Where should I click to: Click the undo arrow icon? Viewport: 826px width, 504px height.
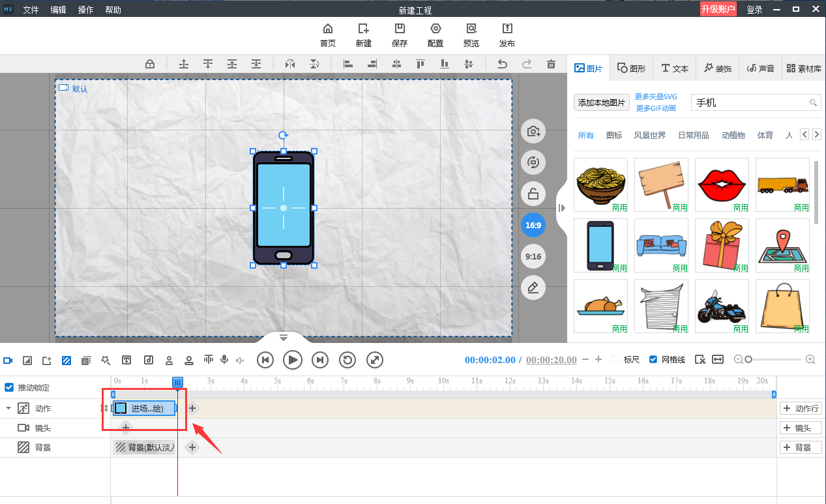click(x=502, y=64)
